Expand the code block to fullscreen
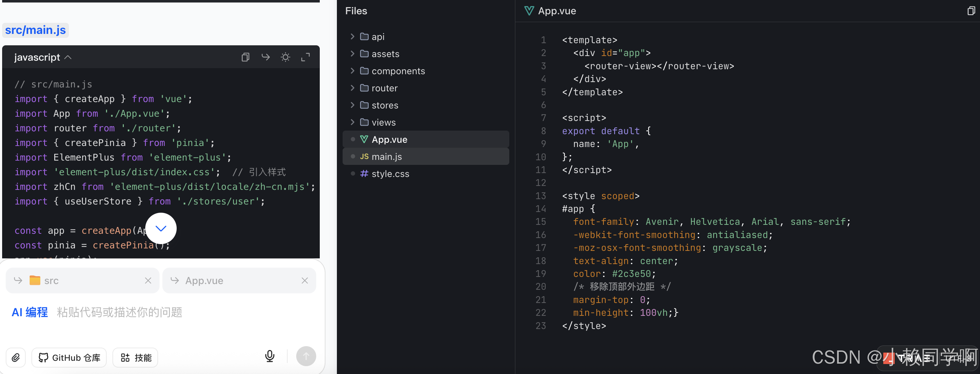Image resolution: width=980 pixels, height=374 pixels. point(305,57)
